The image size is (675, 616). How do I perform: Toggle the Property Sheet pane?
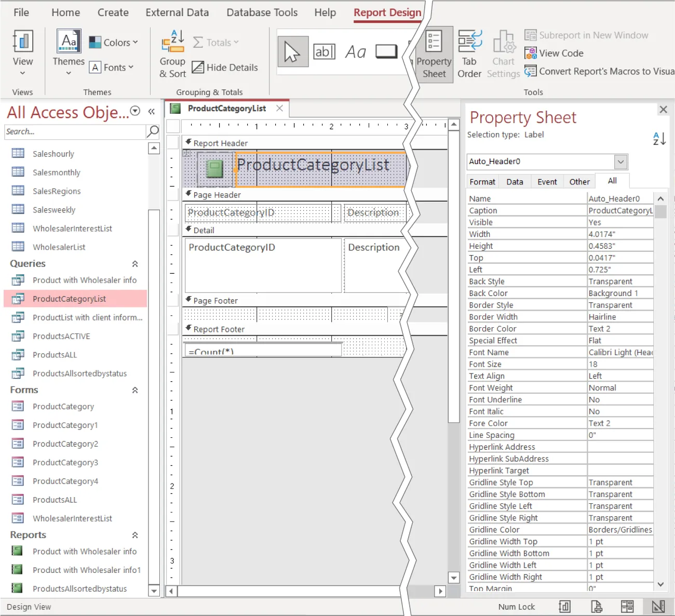pos(434,55)
